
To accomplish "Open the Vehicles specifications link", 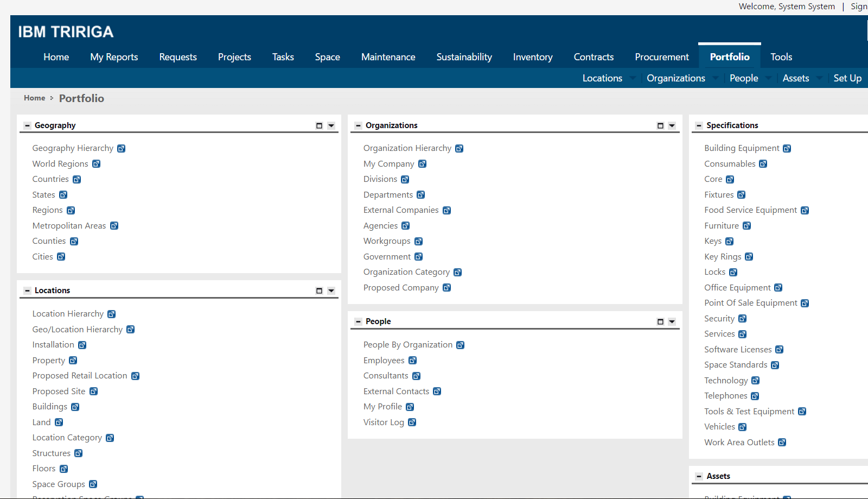I will pos(720,427).
